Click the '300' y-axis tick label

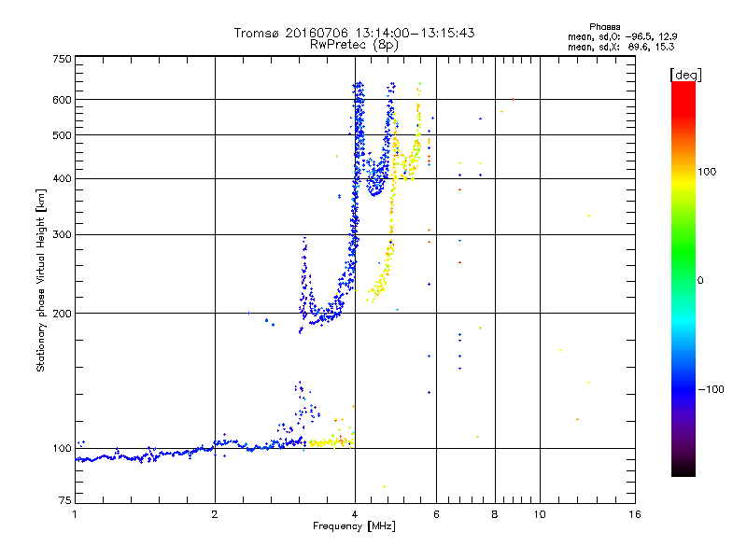coord(63,235)
